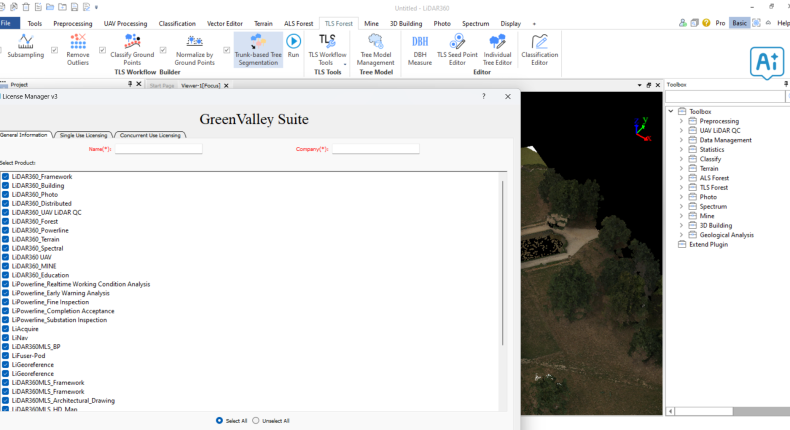This screenshot has height=430, width=790.
Task: Open the Vector Editor ribbon tab
Action: 225,23
